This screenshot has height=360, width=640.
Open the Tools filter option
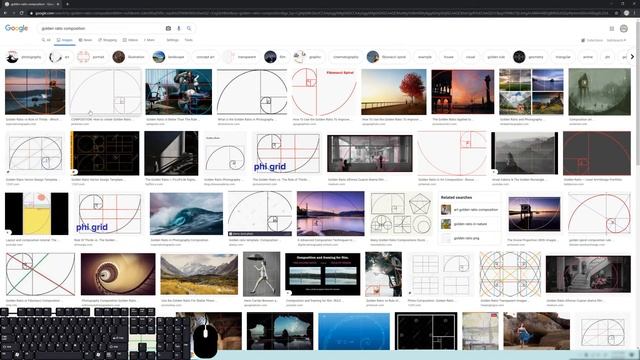(x=188, y=40)
